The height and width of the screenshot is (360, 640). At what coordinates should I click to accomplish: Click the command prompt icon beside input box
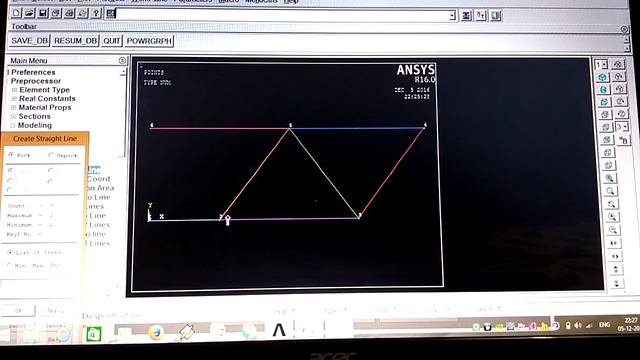111,13
